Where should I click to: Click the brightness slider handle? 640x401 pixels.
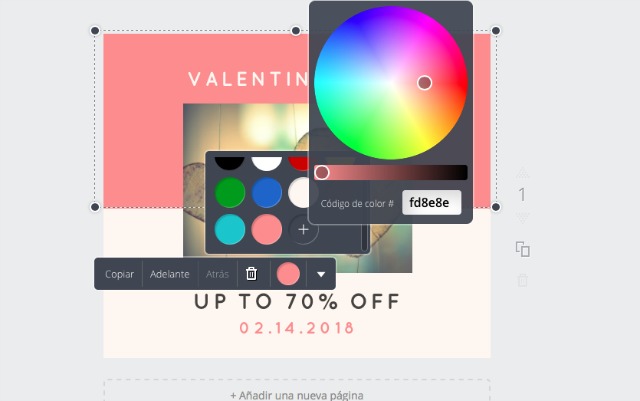pyautogui.click(x=322, y=172)
